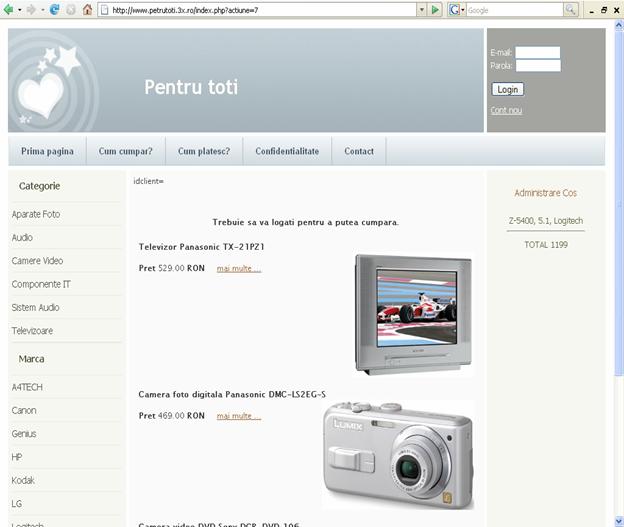624x527 pixels.
Task: Open the Prima pagina menu item
Action: coord(47,151)
